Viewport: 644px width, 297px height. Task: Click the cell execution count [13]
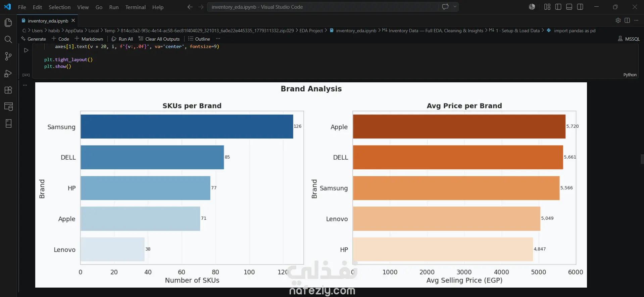26,75
